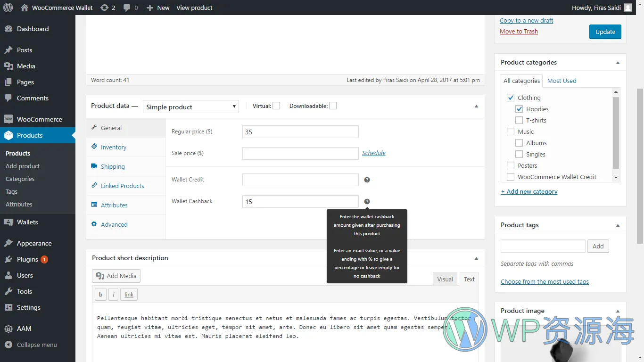The width and height of the screenshot is (644, 362).
Task: Click the Wallet Cashback input field
Action: pyautogui.click(x=300, y=201)
